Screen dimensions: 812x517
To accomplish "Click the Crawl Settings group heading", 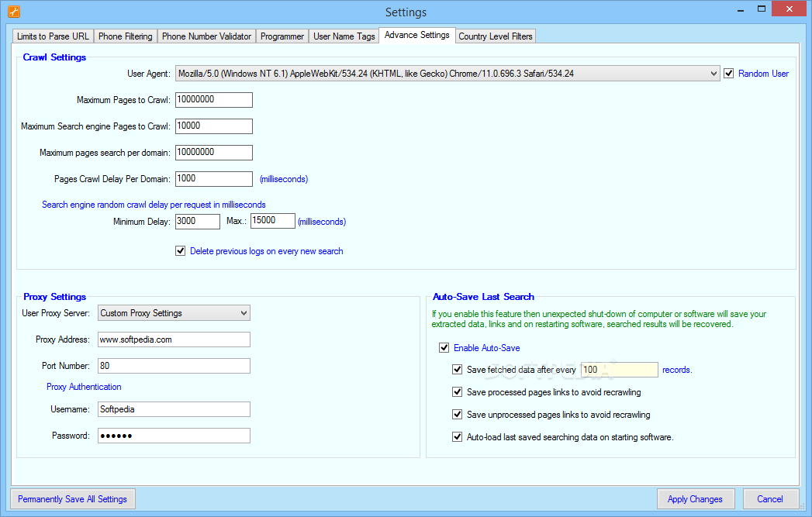I will pyautogui.click(x=54, y=57).
